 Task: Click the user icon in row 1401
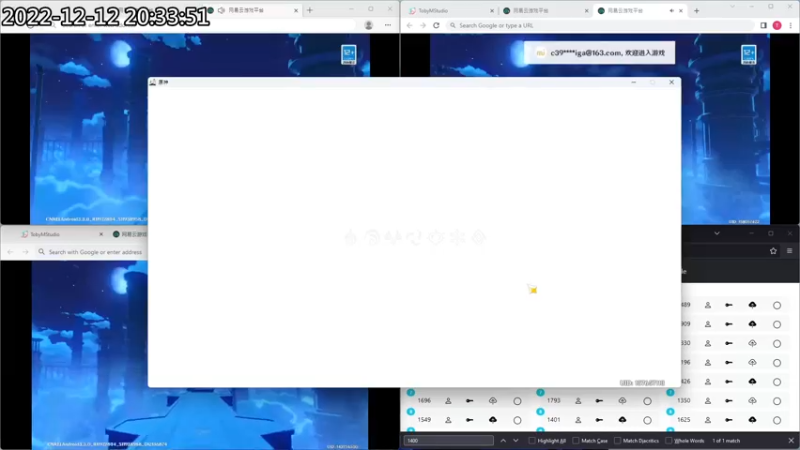coord(578,420)
